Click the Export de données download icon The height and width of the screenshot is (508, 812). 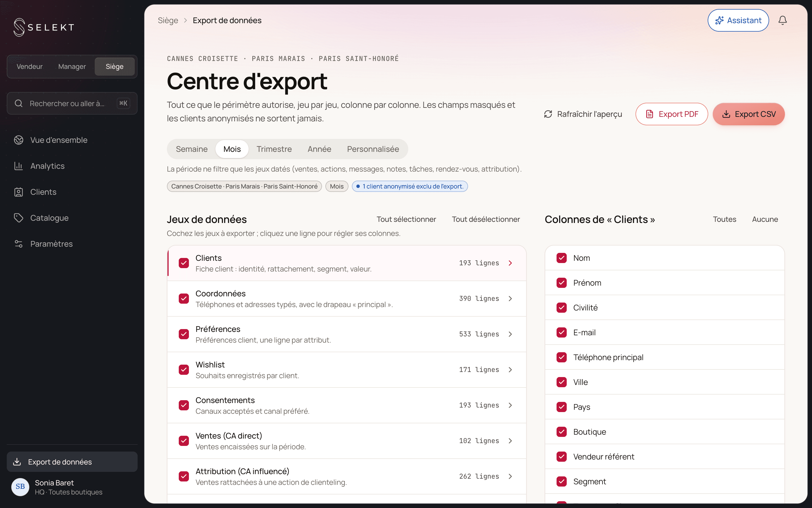pos(17,462)
